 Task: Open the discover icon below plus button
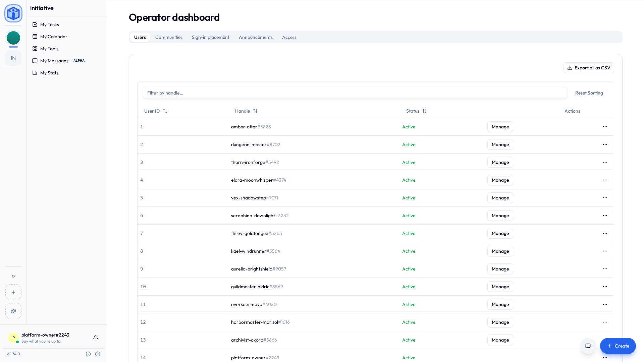tap(13, 311)
